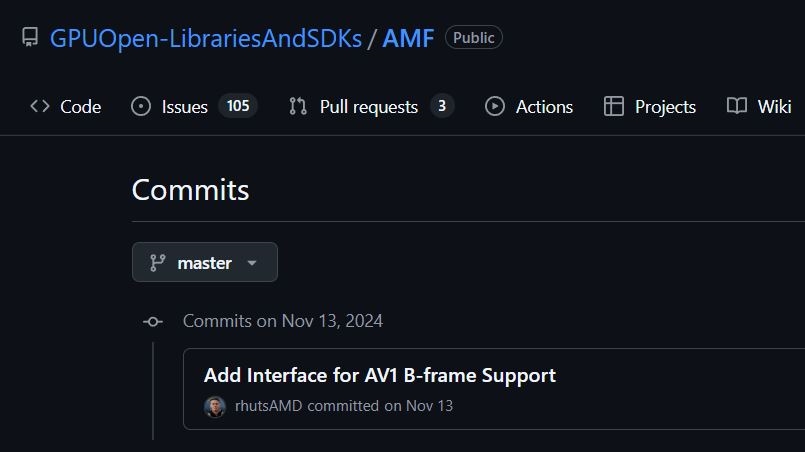The height and width of the screenshot is (452, 805).
Task: Click the commit node icon on timeline
Action: 153,321
